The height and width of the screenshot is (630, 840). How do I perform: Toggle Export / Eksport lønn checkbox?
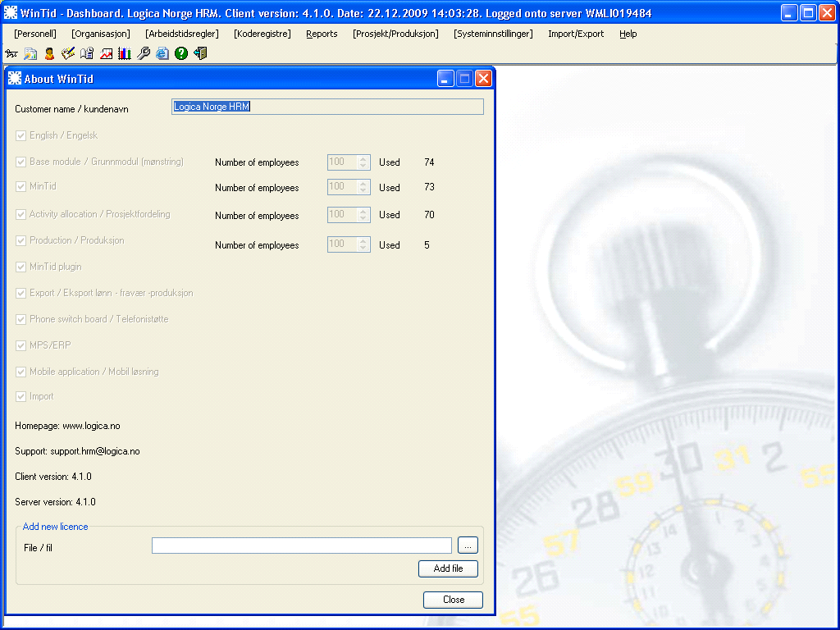[21, 293]
